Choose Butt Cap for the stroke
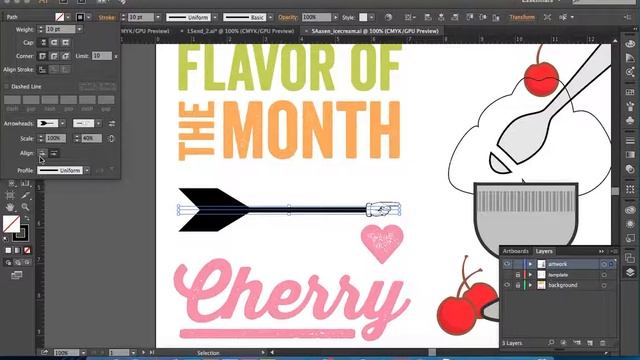640x360 pixels. click(43, 42)
